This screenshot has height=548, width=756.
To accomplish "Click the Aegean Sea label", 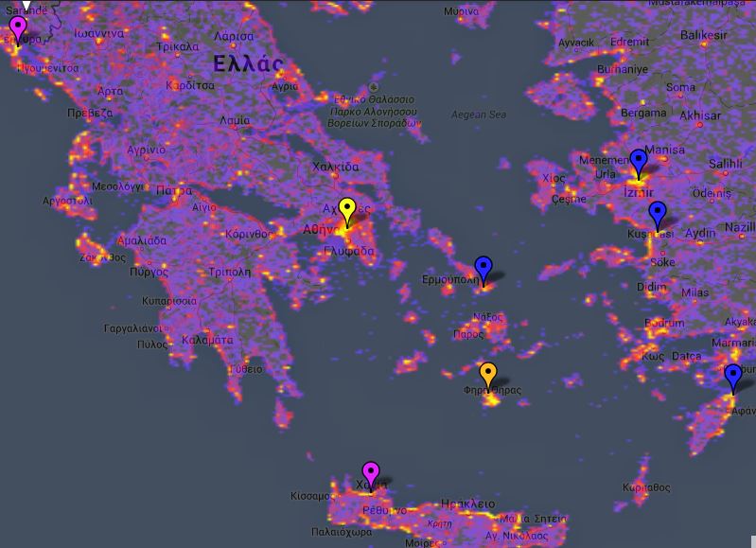I will pos(479,115).
